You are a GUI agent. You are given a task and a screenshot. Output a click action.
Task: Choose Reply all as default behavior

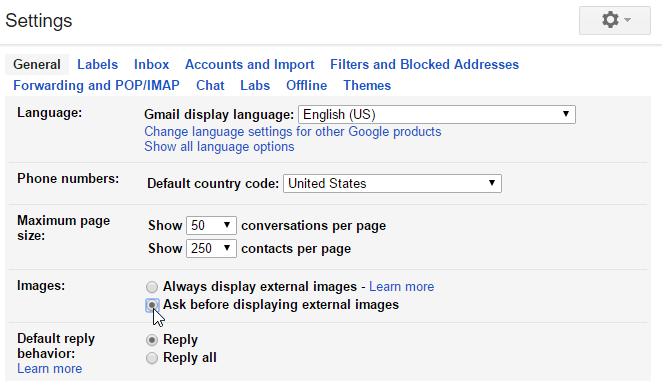point(152,358)
